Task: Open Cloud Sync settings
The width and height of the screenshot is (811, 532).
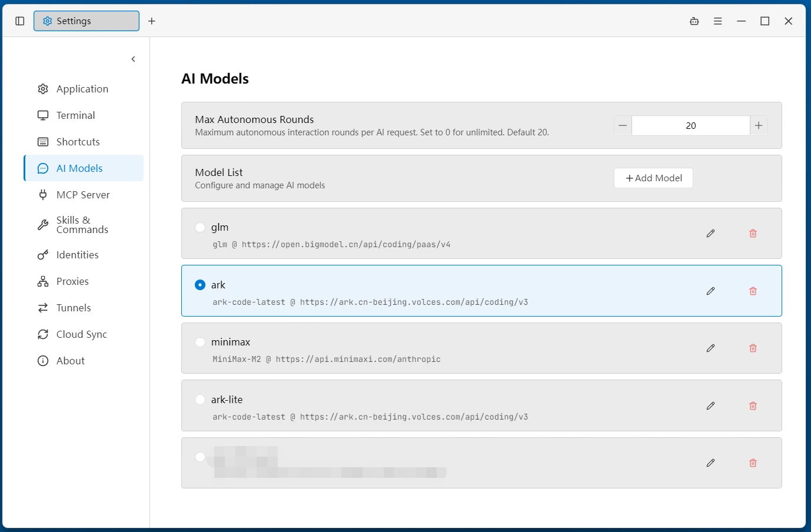Action: click(x=84, y=334)
